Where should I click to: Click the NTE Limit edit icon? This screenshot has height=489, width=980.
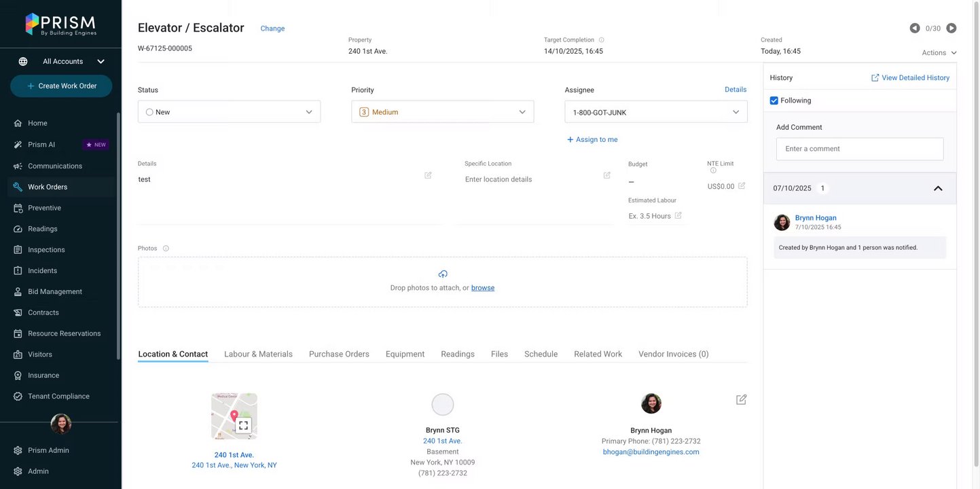click(x=742, y=186)
